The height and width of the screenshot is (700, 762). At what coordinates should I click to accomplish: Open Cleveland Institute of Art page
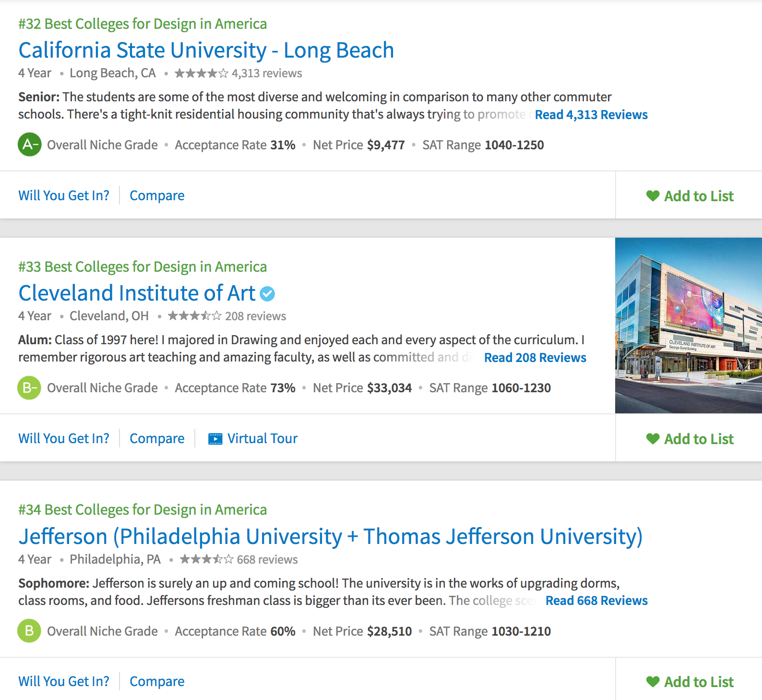(137, 293)
